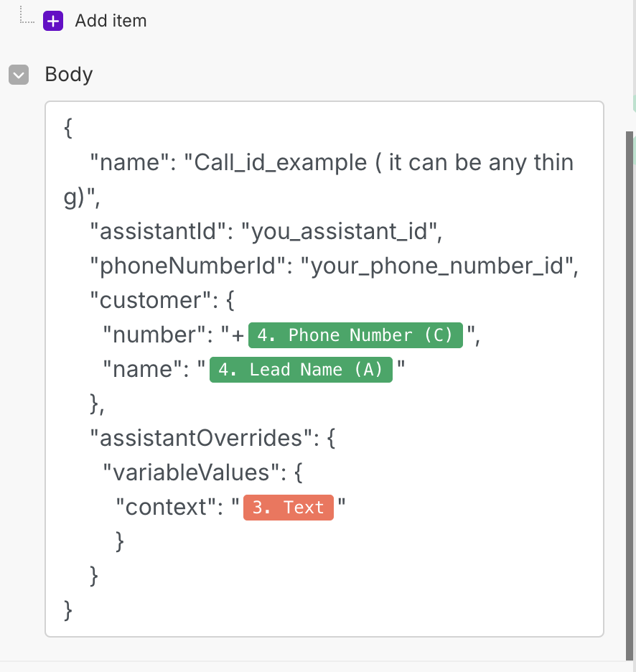Select the orange 3. Text variable pill
Viewport: 636px width, 672px height.
(289, 508)
